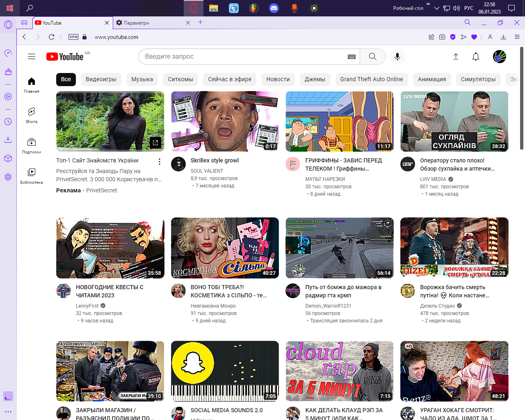Viewport: 525px width, 420px height.
Task: Open the ad blocker shield icon
Action: [453, 37]
